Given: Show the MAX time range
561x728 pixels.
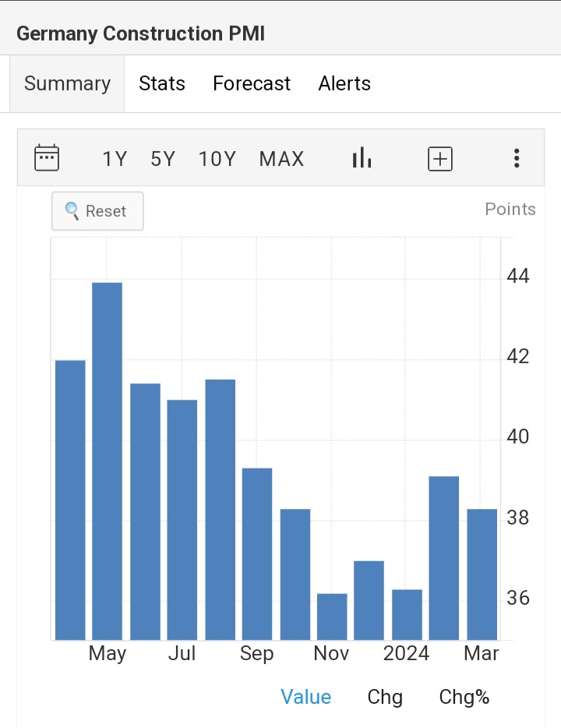Looking at the screenshot, I should tap(281, 159).
